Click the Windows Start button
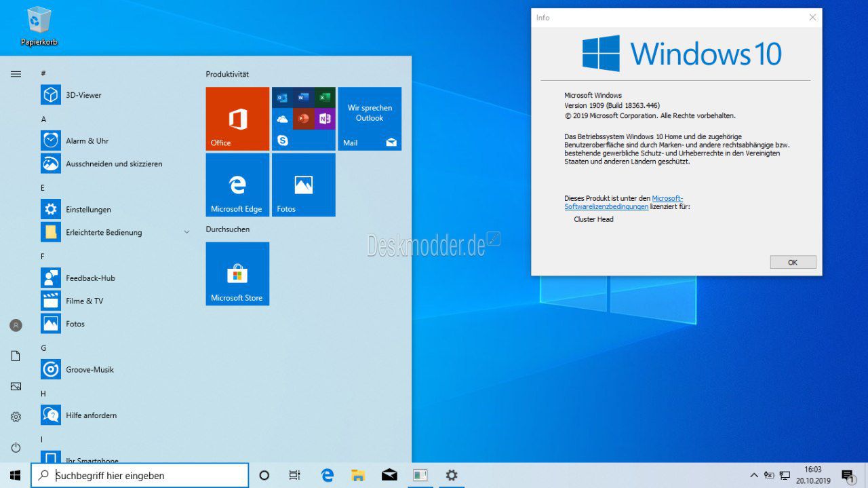Viewport: 868px width, 488px height. click(15, 475)
